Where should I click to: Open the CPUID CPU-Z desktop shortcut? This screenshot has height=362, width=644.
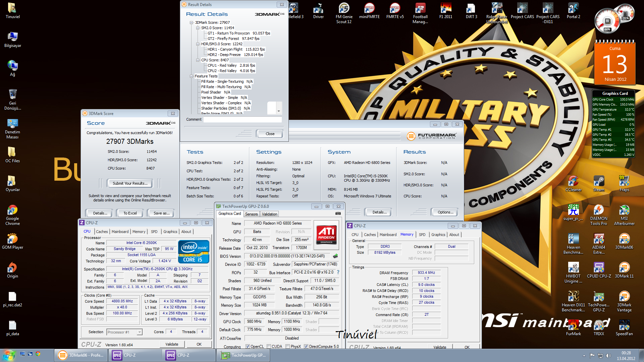click(x=599, y=270)
